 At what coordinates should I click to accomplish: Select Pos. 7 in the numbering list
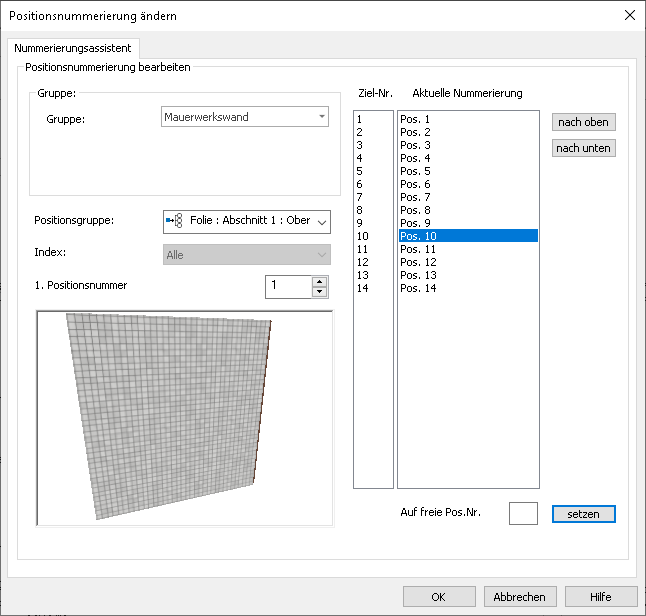[468, 197]
